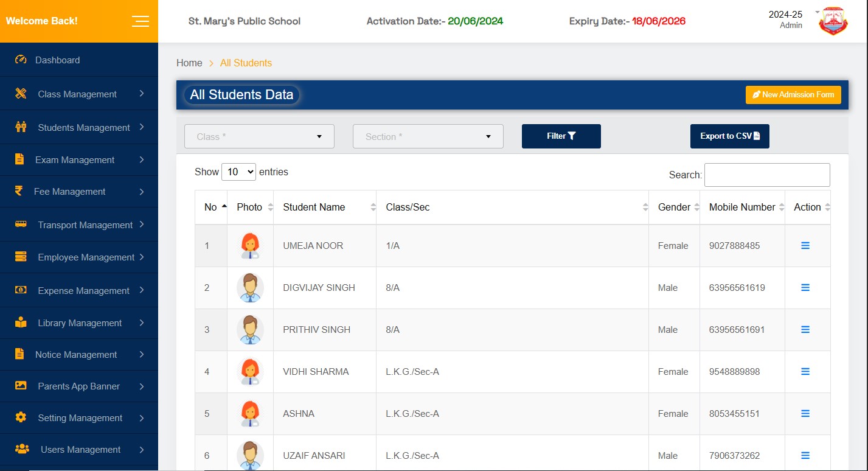Click the CSV file icon on Export button
This screenshot has height=471, width=868.
coord(757,136)
